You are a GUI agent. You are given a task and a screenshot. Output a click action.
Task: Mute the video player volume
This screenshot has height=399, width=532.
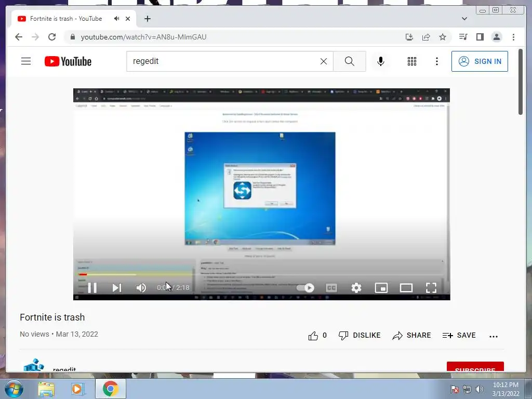(141, 288)
